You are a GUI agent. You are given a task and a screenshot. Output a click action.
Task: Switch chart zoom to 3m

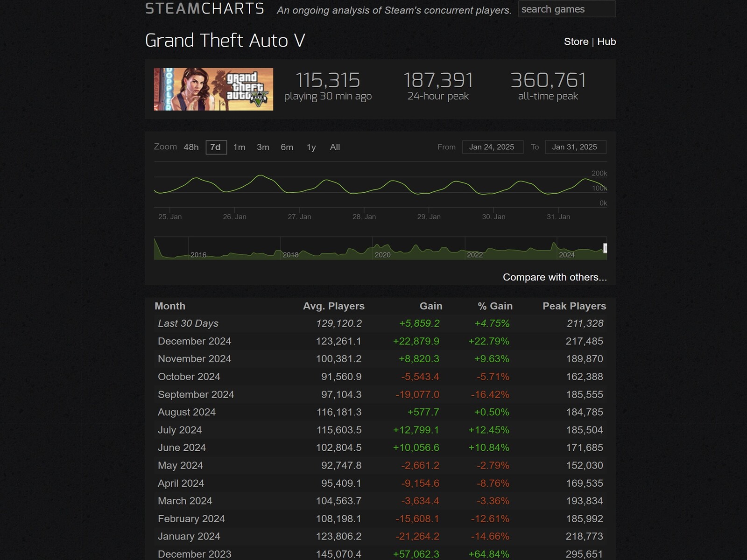(263, 147)
